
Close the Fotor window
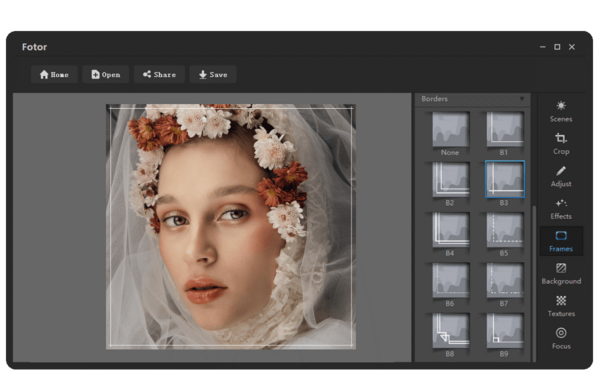pyautogui.click(x=572, y=47)
